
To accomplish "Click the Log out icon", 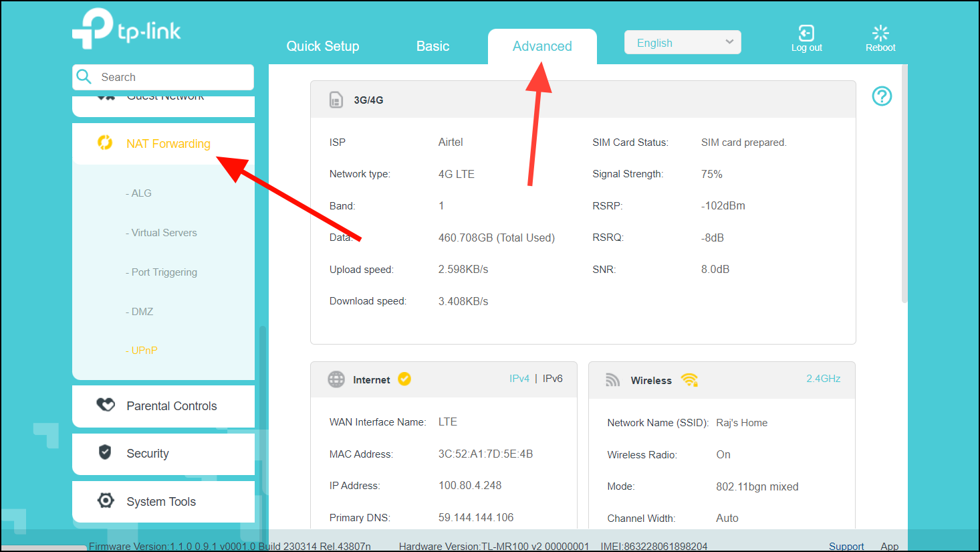I will [806, 33].
